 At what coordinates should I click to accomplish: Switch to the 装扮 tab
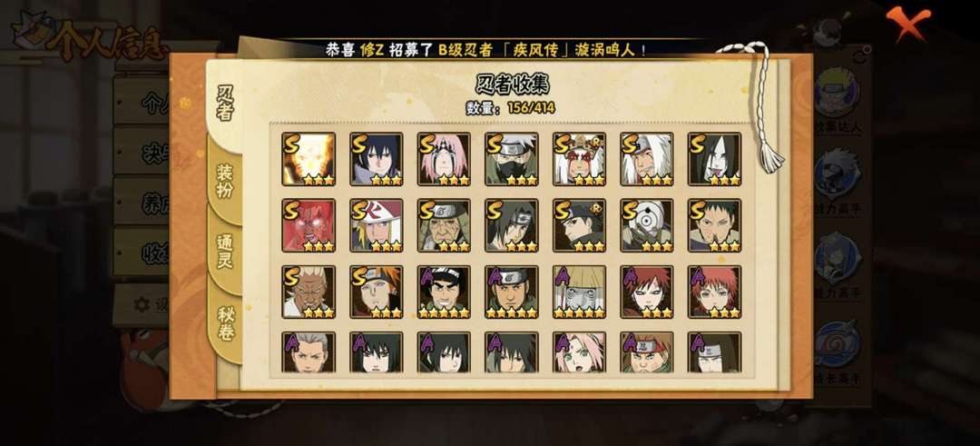(x=225, y=181)
